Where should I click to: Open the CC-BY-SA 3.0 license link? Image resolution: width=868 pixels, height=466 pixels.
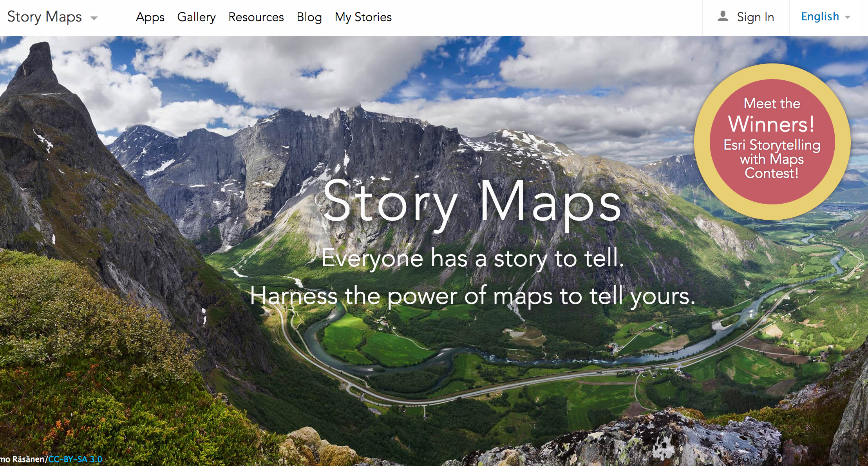coord(75,459)
